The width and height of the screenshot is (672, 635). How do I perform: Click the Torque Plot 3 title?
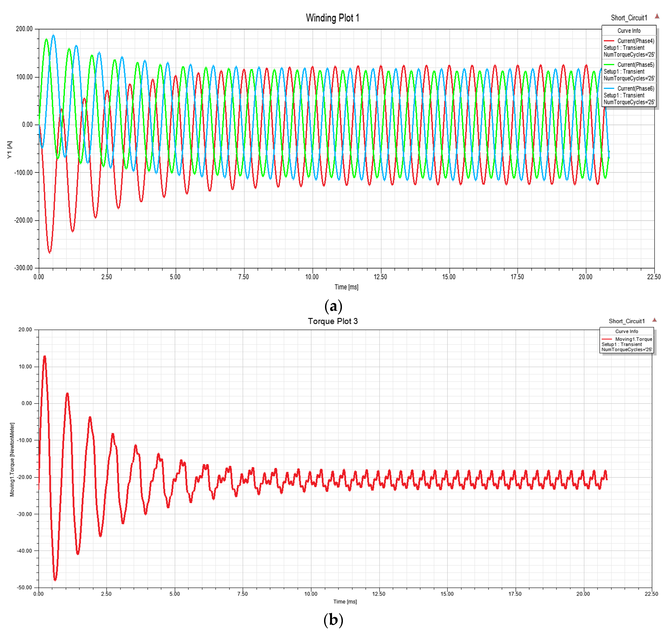coord(333,321)
